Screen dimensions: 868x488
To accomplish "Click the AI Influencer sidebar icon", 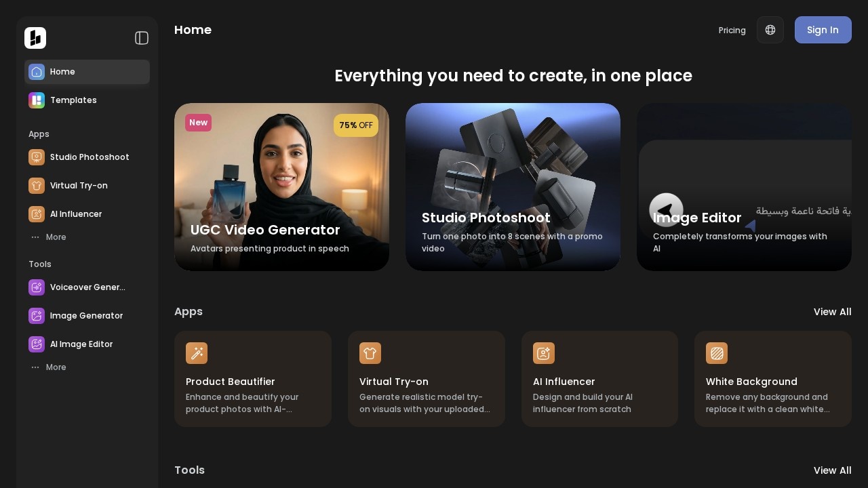I will pyautogui.click(x=37, y=214).
